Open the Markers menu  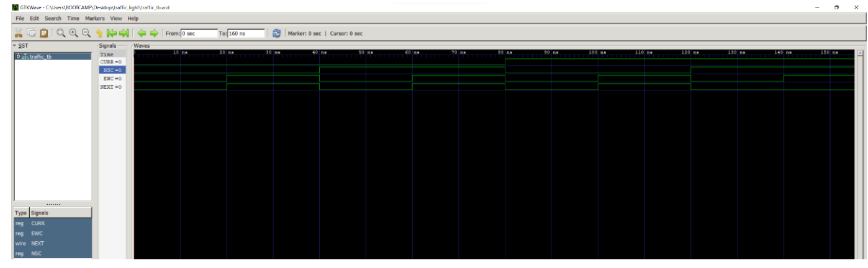95,19
